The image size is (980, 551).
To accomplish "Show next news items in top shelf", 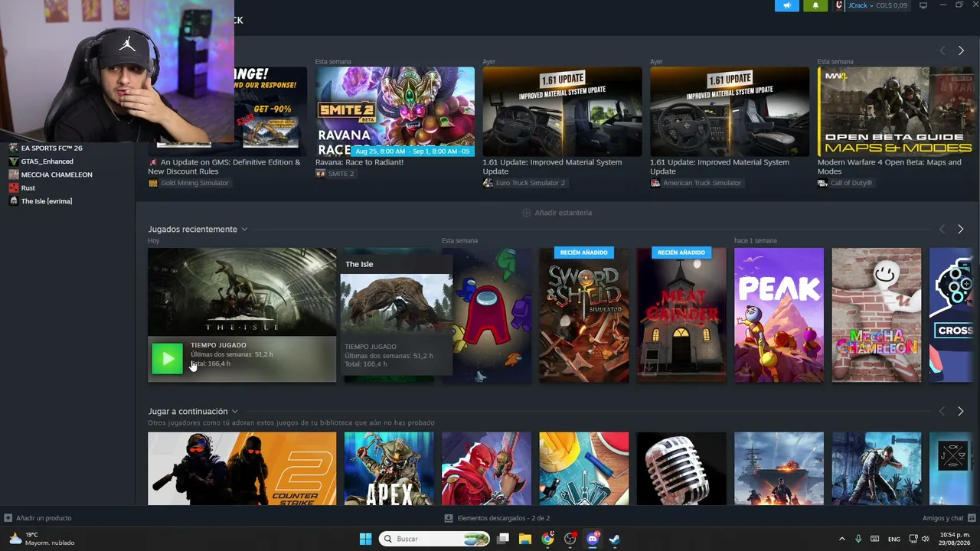I will (x=961, y=51).
